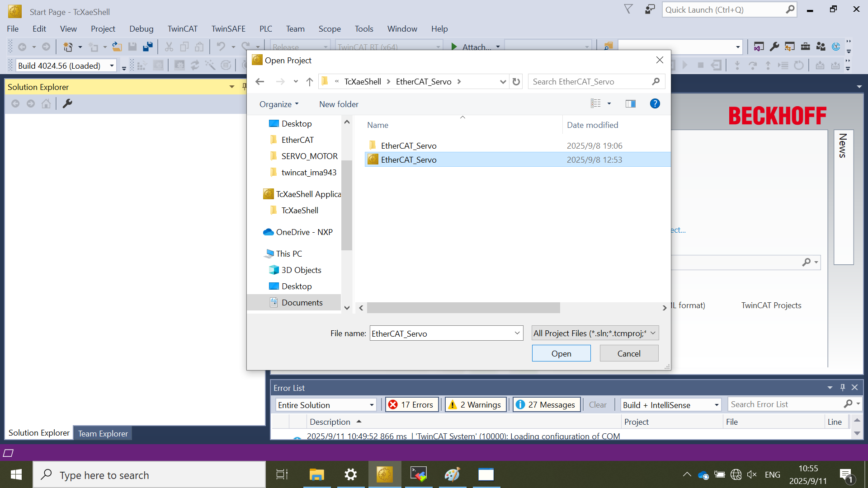Image resolution: width=868 pixels, height=488 pixels.
Task: Select the EtherCAT_Servo folder in file list
Action: pos(408,145)
